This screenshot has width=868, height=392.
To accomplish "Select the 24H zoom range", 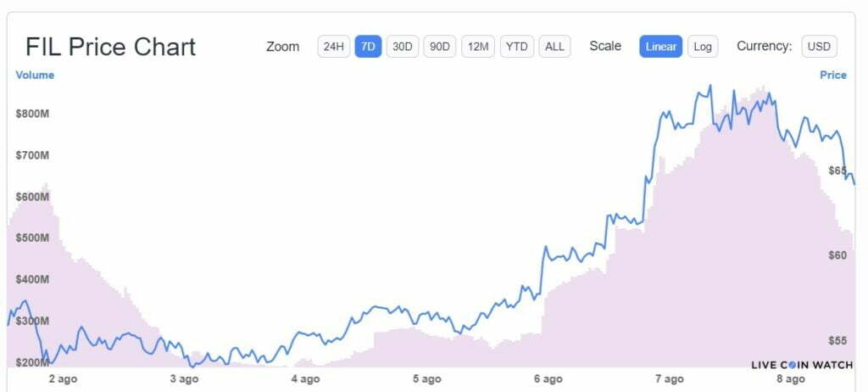I will (x=333, y=47).
